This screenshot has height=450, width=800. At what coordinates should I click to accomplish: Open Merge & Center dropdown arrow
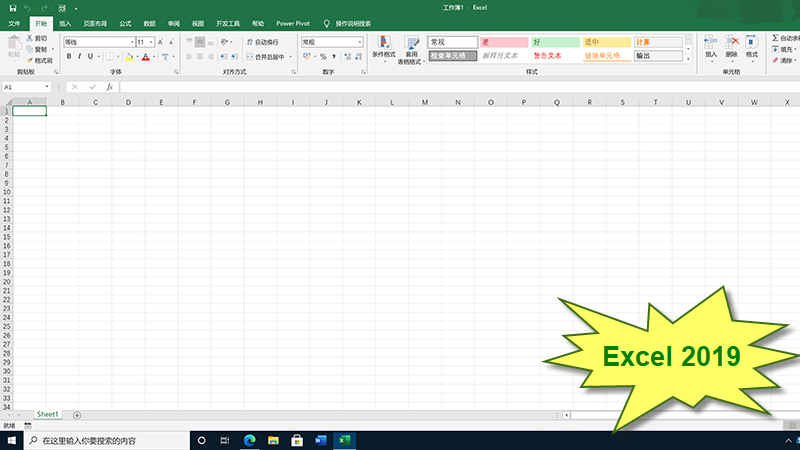290,57
